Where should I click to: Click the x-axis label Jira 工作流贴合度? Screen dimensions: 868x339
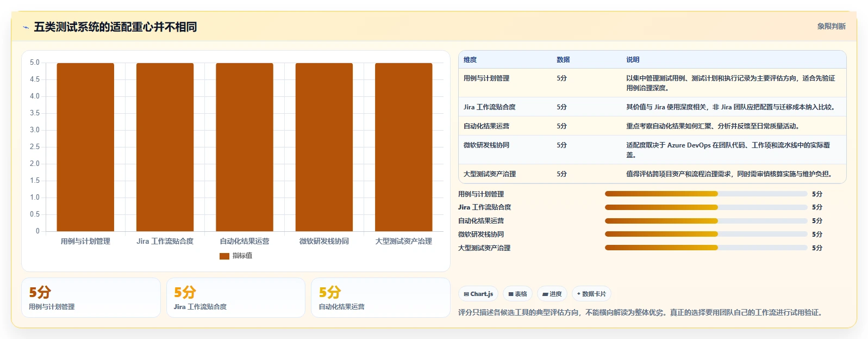click(165, 241)
